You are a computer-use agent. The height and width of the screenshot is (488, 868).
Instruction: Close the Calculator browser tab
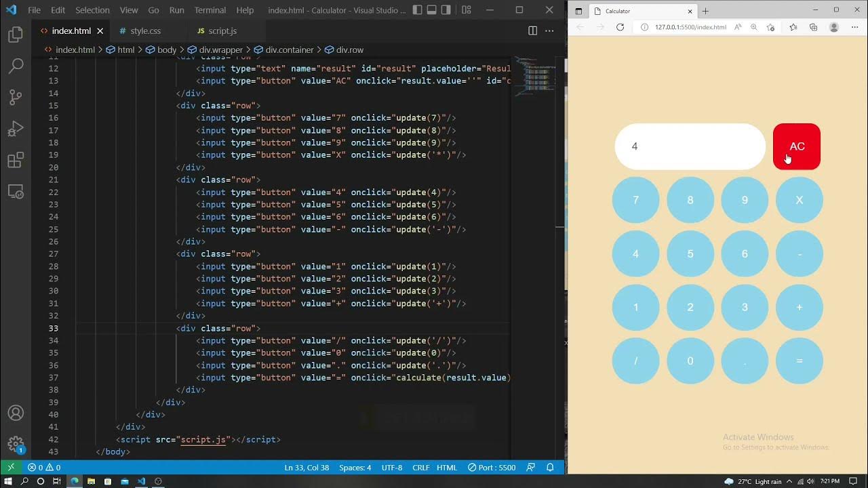(x=690, y=11)
